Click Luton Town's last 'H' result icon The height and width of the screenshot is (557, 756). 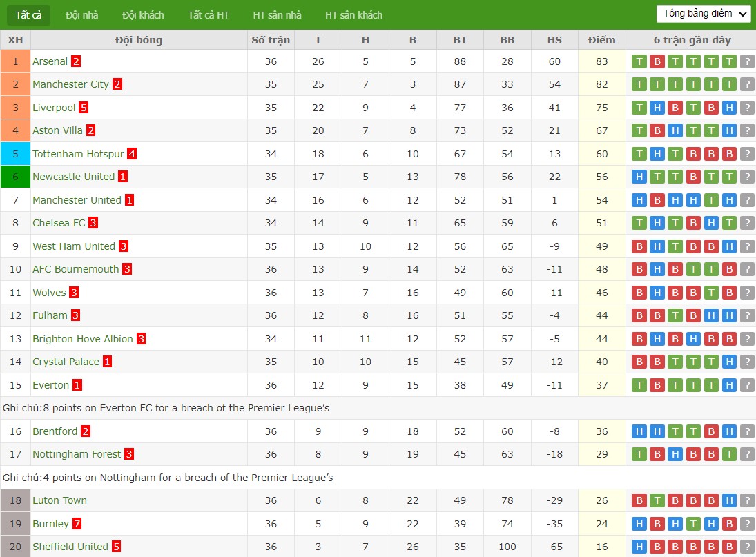729,500
